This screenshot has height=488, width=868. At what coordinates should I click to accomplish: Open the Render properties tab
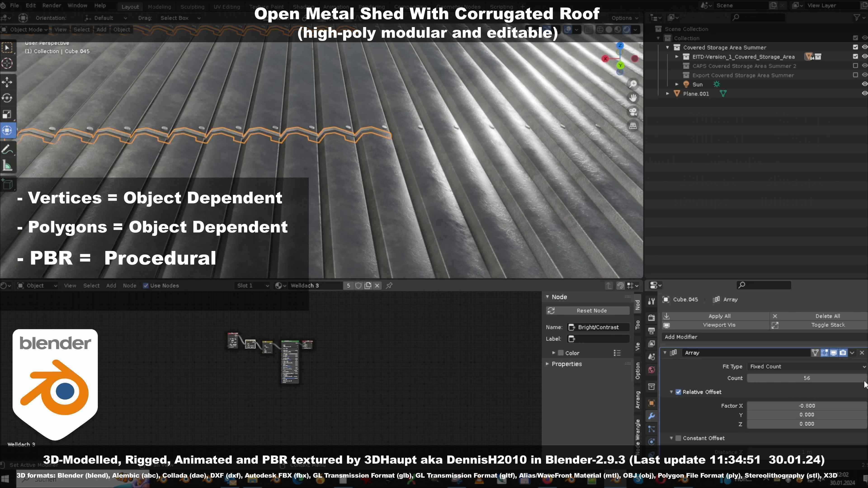pyautogui.click(x=651, y=318)
